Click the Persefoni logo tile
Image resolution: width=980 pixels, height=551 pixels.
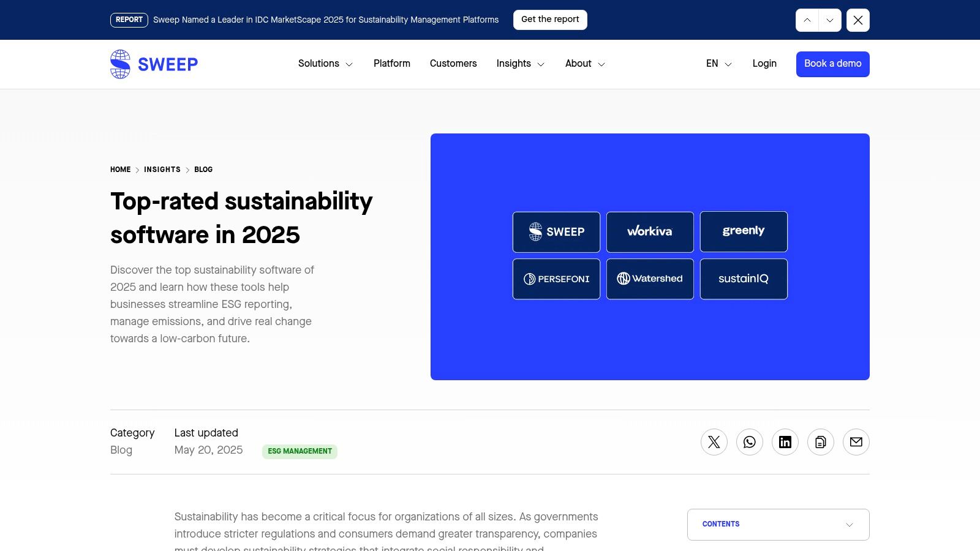tap(556, 279)
